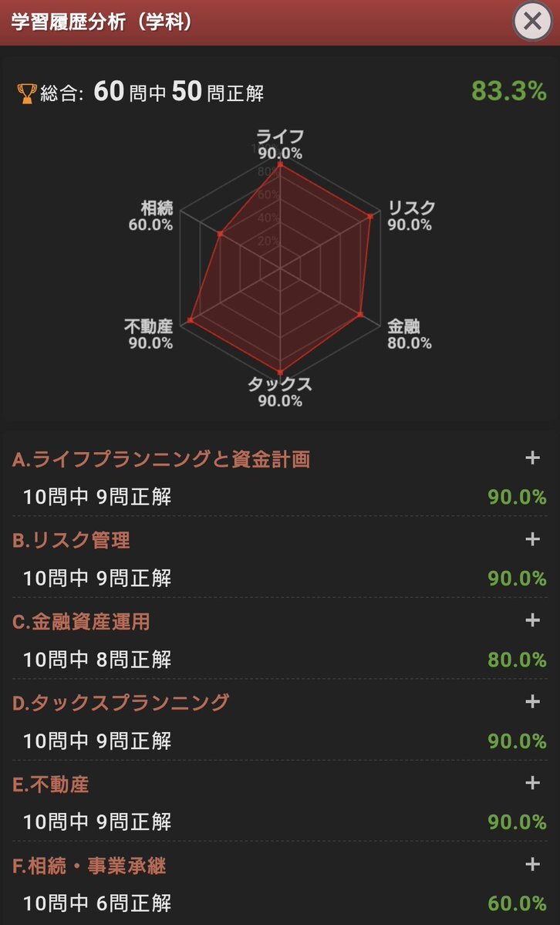Close the 学習履歴分析 dialog
Screen dimensions: 560x925
pos(532,22)
